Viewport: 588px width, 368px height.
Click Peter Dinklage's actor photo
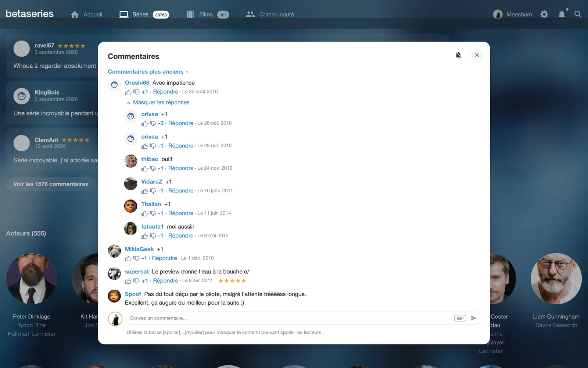(x=32, y=279)
